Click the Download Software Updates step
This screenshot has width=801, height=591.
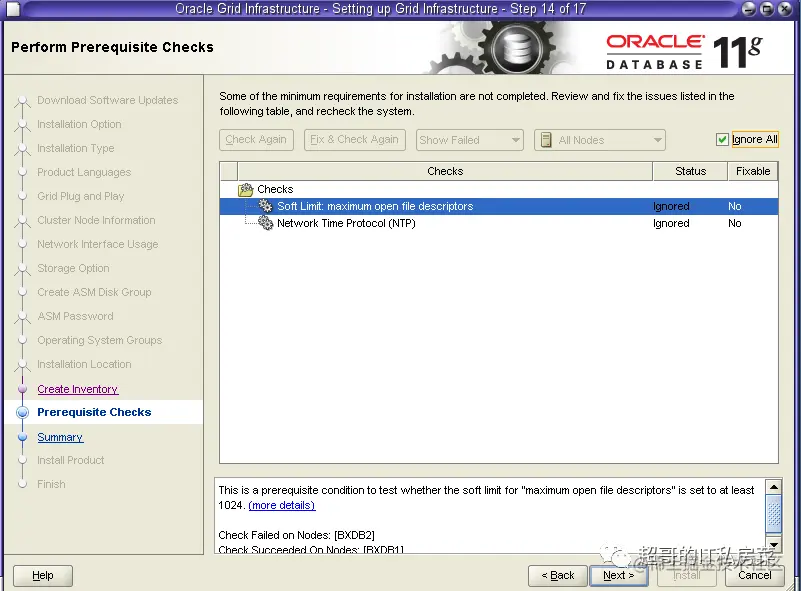(107, 100)
